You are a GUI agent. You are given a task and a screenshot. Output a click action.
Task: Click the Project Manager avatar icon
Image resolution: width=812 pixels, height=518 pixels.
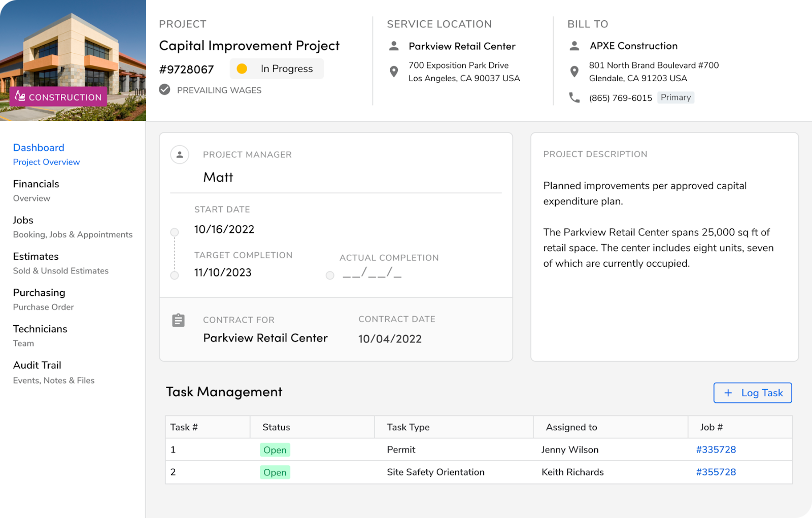click(180, 154)
